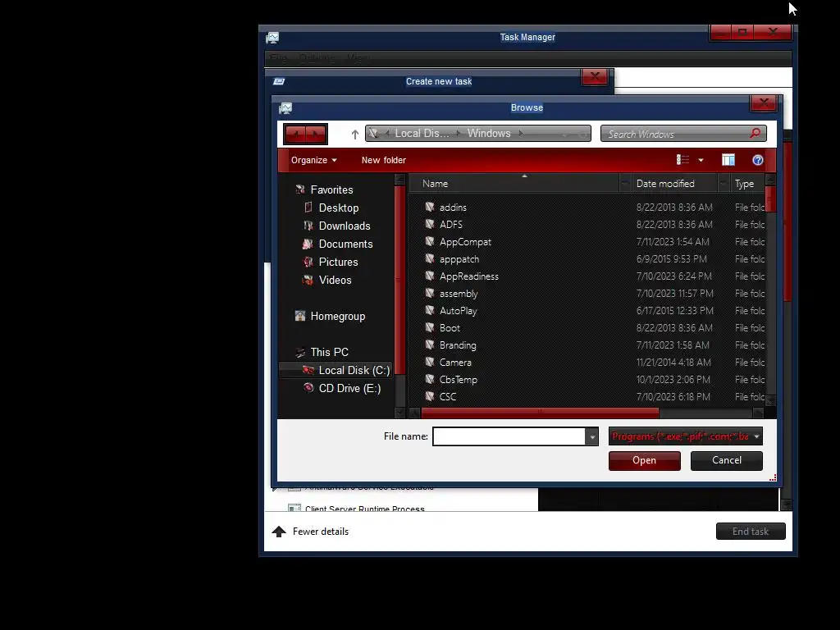The height and width of the screenshot is (630, 840).
Task: Focus the File name text field
Action: [509, 436]
